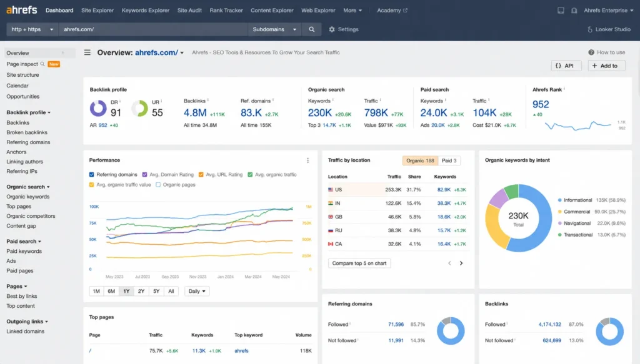The height and width of the screenshot is (364, 640).
Task: Open Keywords Explorer tab
Action: tap(145, 10)
